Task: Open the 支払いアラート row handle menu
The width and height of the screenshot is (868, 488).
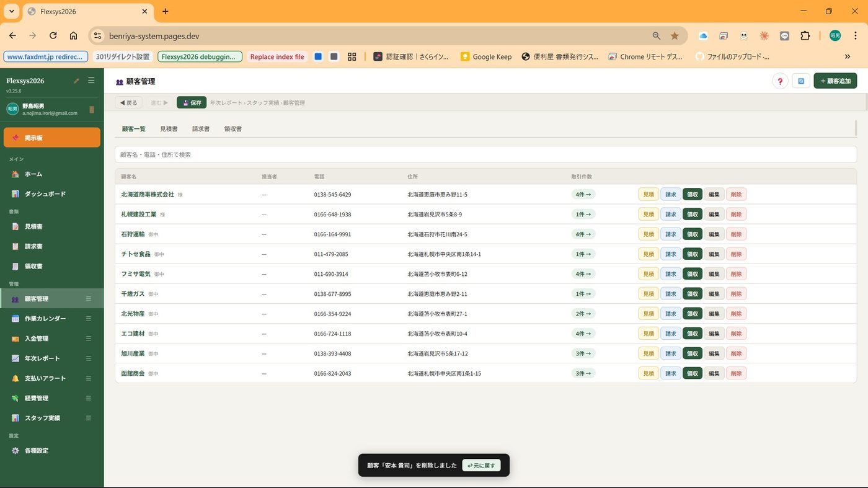Action: pyautogui.click(x=89, y=378)
